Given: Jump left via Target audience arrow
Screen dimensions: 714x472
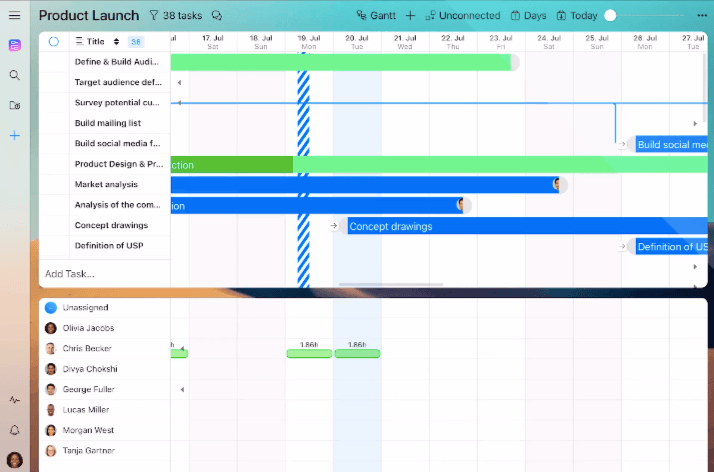Looking at the screenshot, I should pos(179,82).
